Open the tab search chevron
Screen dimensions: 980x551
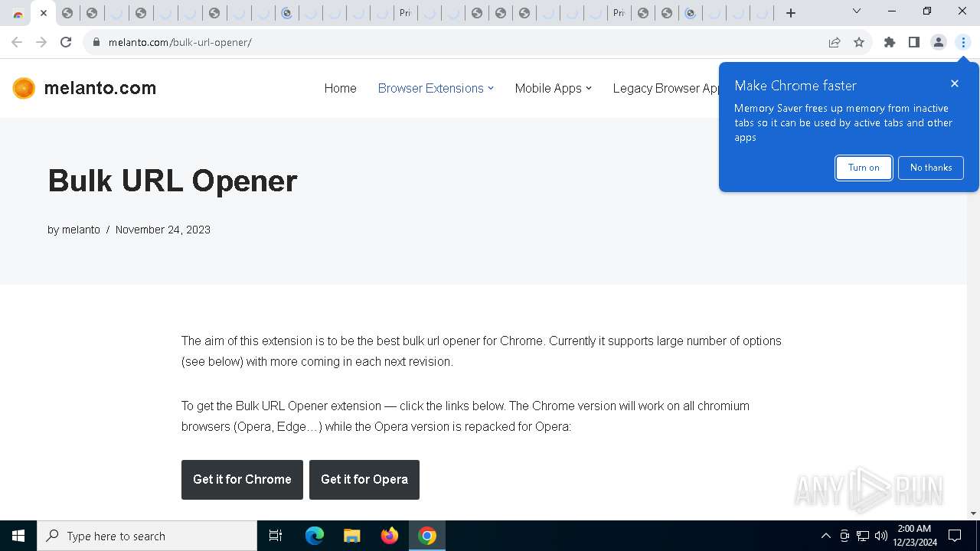[857, 11]
